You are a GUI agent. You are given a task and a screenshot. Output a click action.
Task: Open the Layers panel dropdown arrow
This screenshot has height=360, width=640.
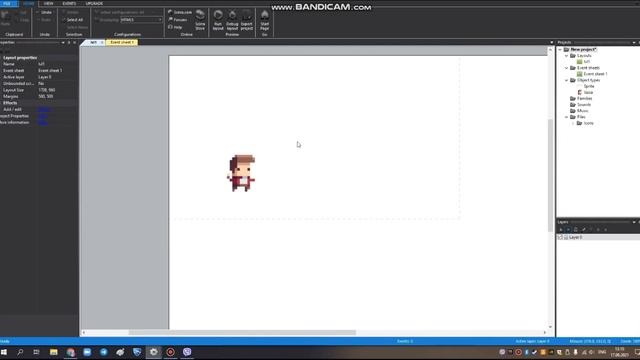click(634, 222)
